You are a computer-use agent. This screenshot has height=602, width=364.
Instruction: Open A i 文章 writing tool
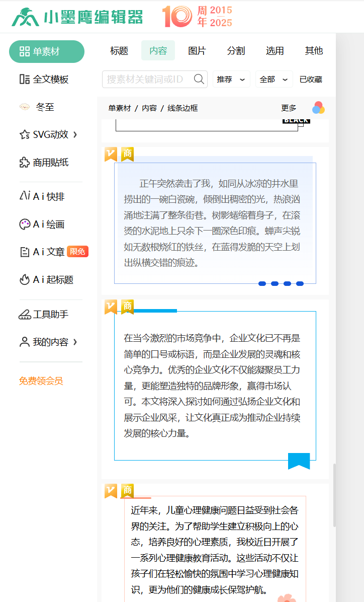[x=48, y=252]
